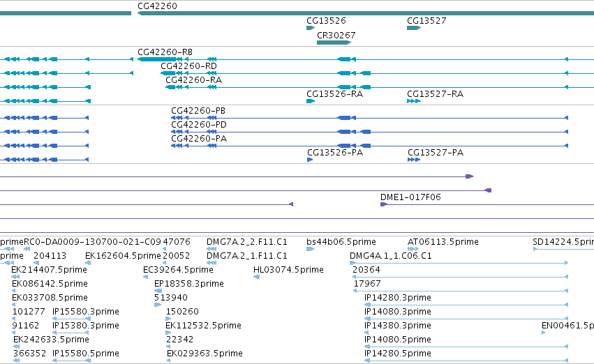Click the CG42260 gene label
Image resolution: width=594 pixels, height=364 pixels.
click(x=157, y=6)
